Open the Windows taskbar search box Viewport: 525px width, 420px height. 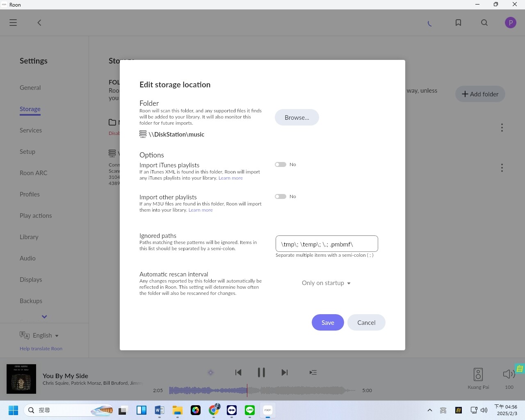[x=68, y=410]
